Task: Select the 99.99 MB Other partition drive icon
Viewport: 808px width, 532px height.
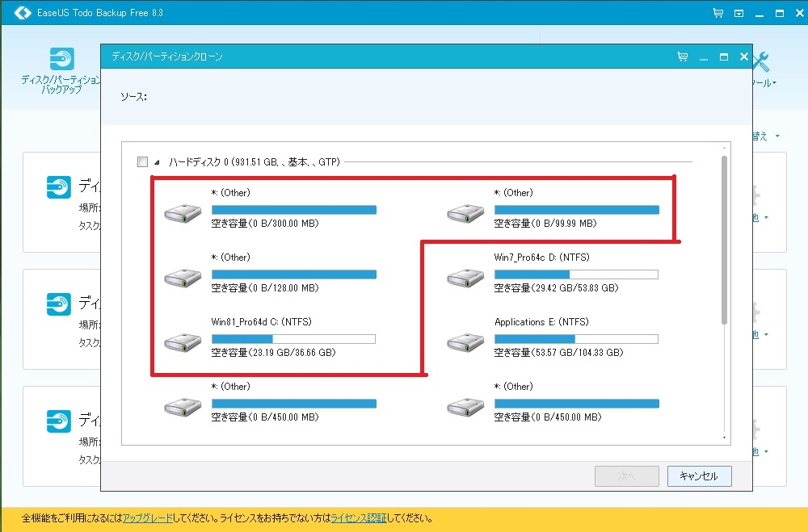Action: (x=466, y=213)
